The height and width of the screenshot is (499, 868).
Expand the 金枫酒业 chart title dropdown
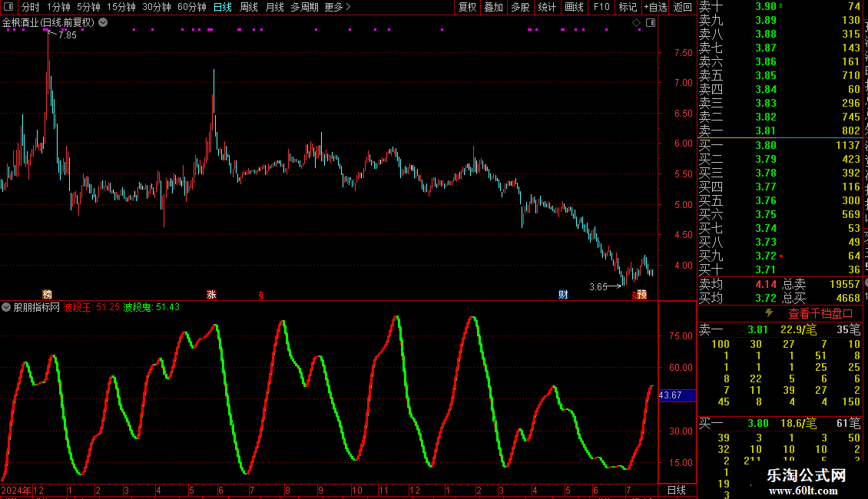coord(103,23)
